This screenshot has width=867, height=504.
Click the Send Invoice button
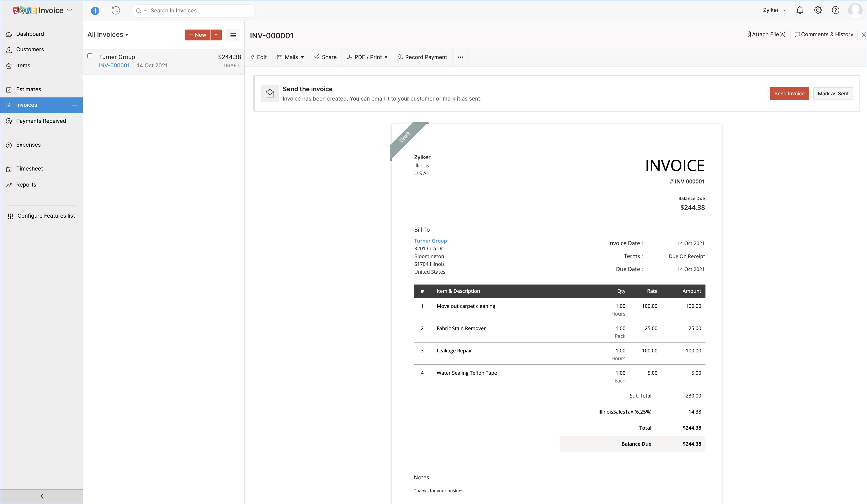789,94
